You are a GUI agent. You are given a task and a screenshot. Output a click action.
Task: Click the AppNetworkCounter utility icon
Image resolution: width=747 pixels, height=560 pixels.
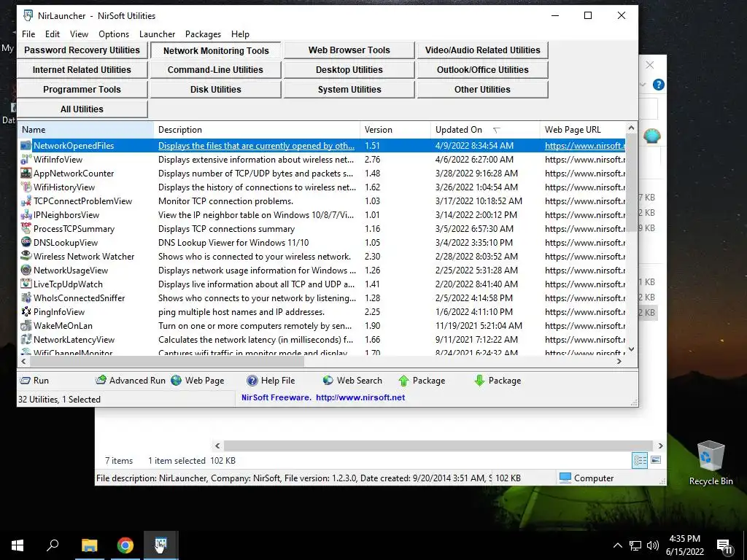click(x=26, y=174)
